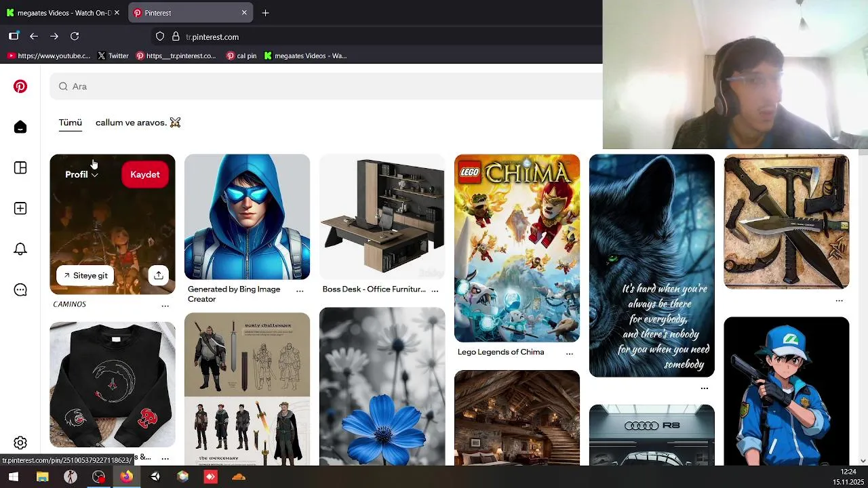
Task: Open notifications bell in the sidebar
Action: (x=20, y=249)
